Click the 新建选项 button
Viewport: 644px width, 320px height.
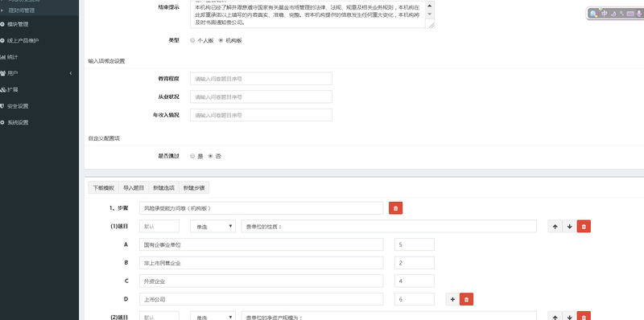[164, 188]
